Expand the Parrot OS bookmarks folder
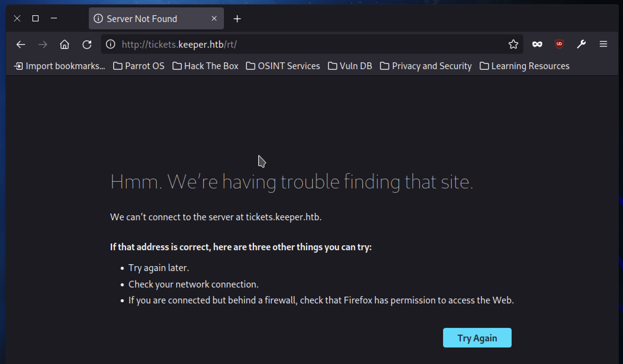This screenshot has width=623, height=364. click(x=139, y=66)
